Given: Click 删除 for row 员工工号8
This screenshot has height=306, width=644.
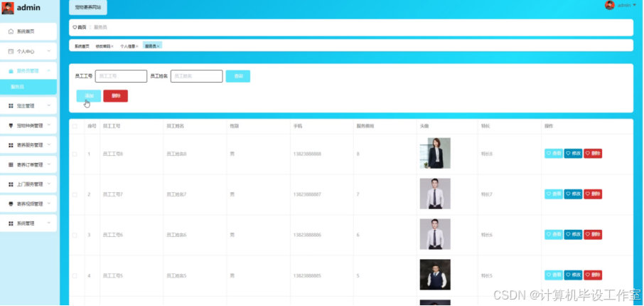Looking at the screenshot, I should click(x=593, y=154).
